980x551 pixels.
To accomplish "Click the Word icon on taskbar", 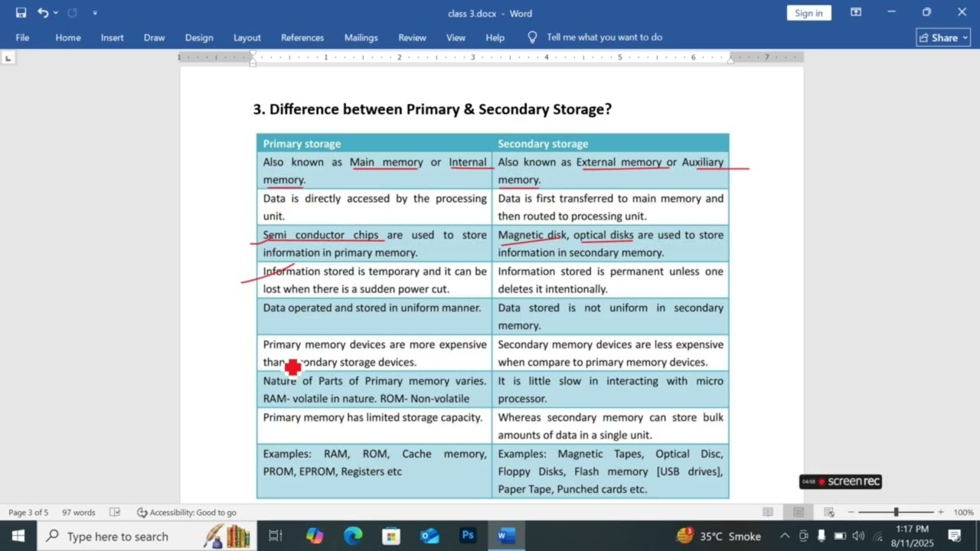I will tap(506, 536).
